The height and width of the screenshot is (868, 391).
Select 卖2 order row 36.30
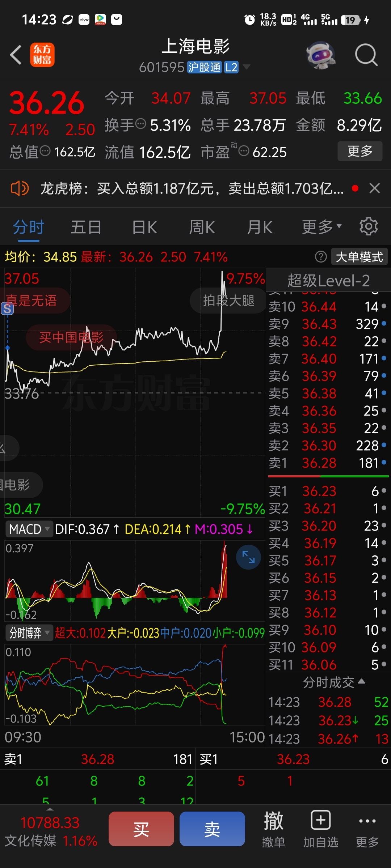click(328, 446)
